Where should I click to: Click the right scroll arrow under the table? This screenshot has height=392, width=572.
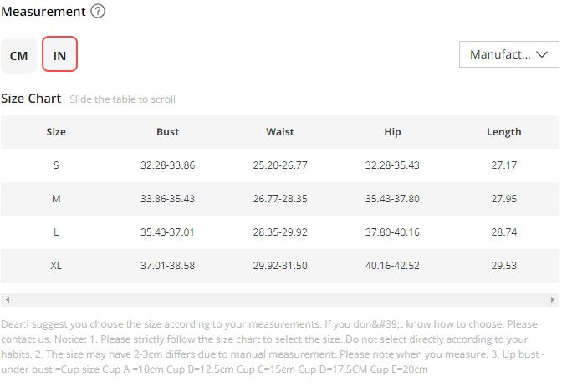tap(552, 300)
